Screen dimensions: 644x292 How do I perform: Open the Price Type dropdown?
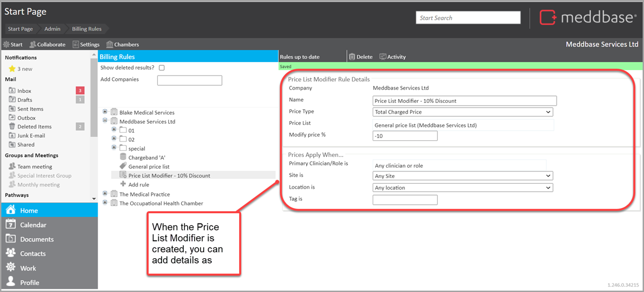462,112
